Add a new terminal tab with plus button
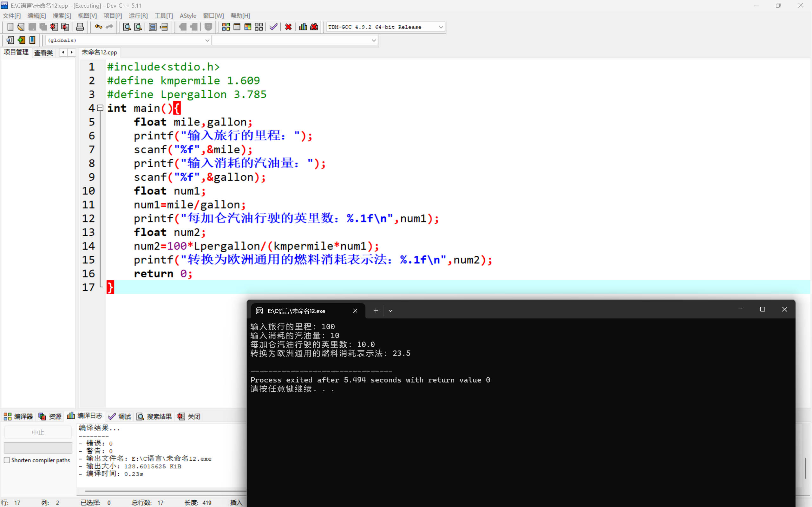This screenshot has width=812, height=507. [x=376, y=311]
